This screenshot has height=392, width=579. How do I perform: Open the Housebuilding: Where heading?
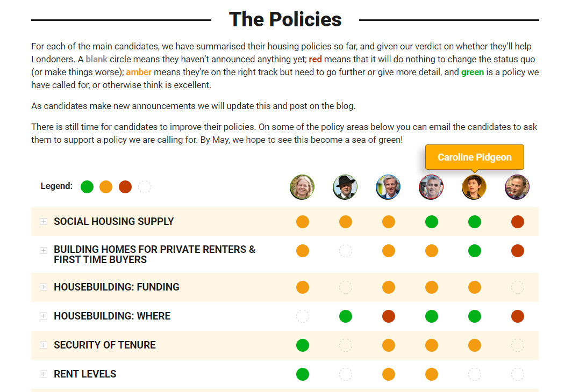[x=112, y=316]
